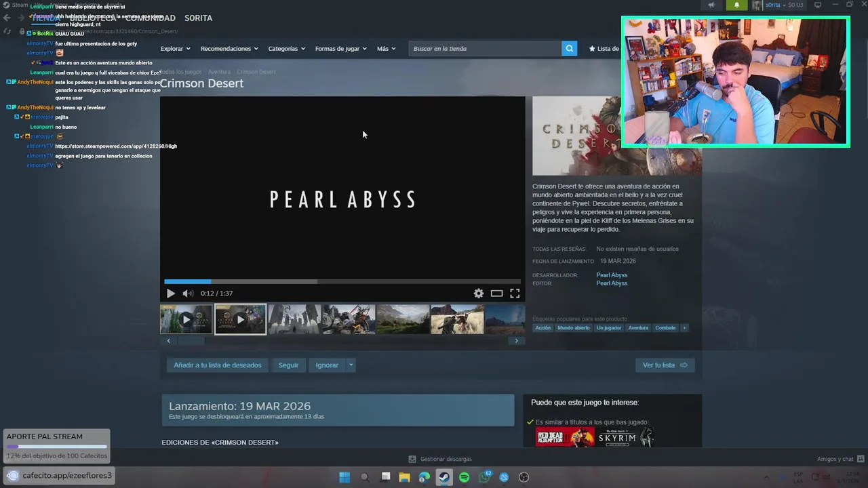The image size is (868, 488).
Task: Open the Pearl Abyss developer link
Action: [x=612, y=275]
